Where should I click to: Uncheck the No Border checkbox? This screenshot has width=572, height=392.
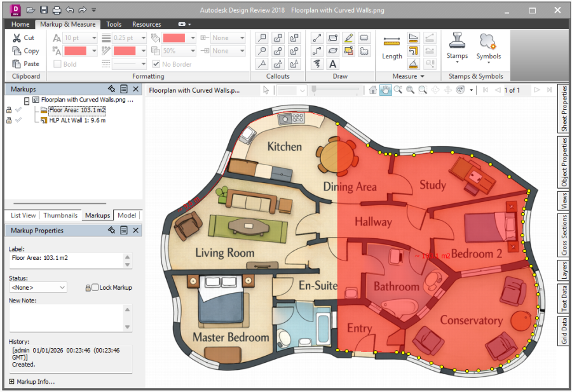(156, 64)
